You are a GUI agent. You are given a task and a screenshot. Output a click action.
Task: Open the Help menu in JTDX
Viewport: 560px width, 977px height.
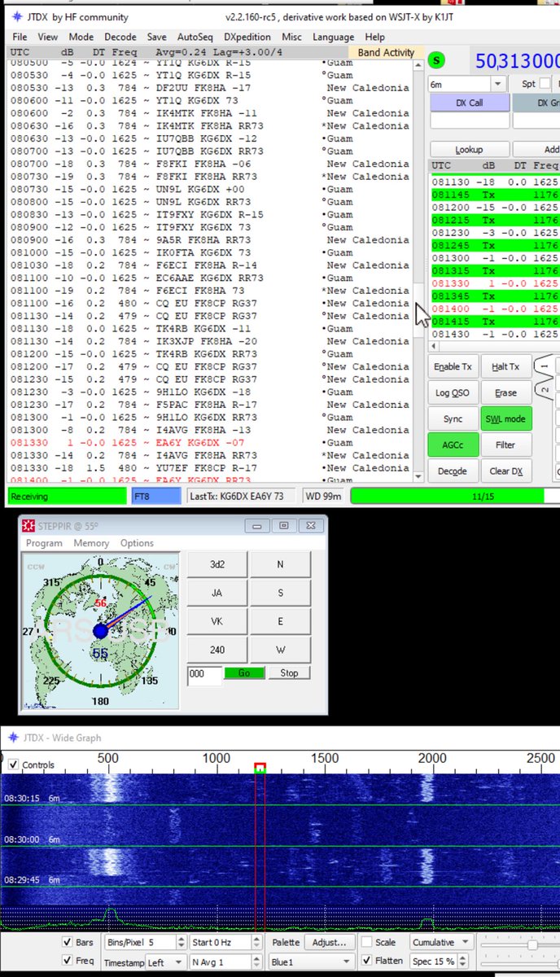click(x=374, y=37)
